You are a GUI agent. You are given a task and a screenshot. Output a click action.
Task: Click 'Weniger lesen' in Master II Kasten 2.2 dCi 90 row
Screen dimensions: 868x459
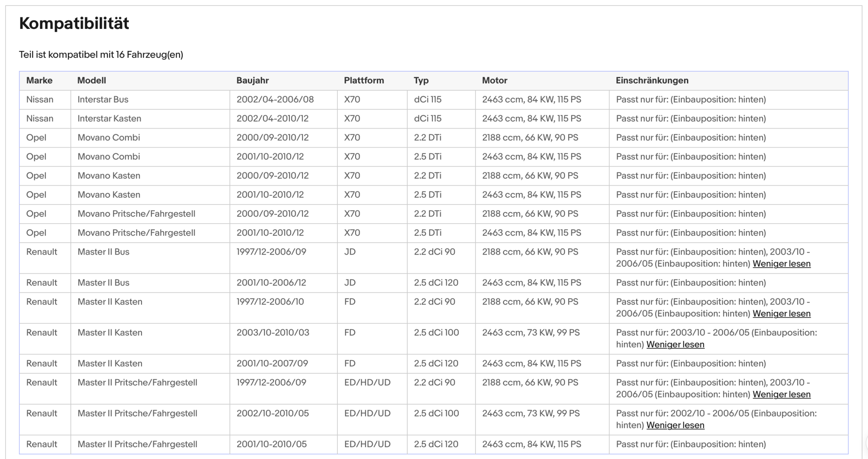click(x=782, y=313)
